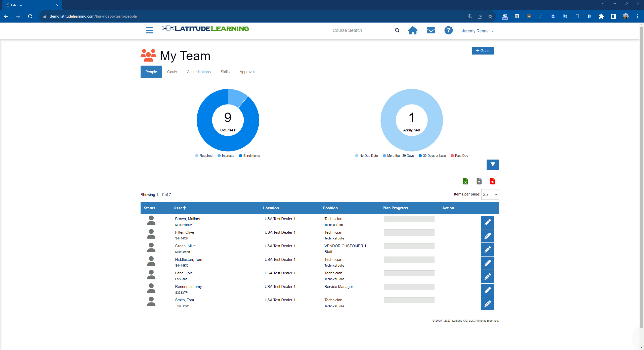The width and height of the screenshot is (644, 350).
Task: Edit the plan for Smith, Tom
Action: (487, 304)
